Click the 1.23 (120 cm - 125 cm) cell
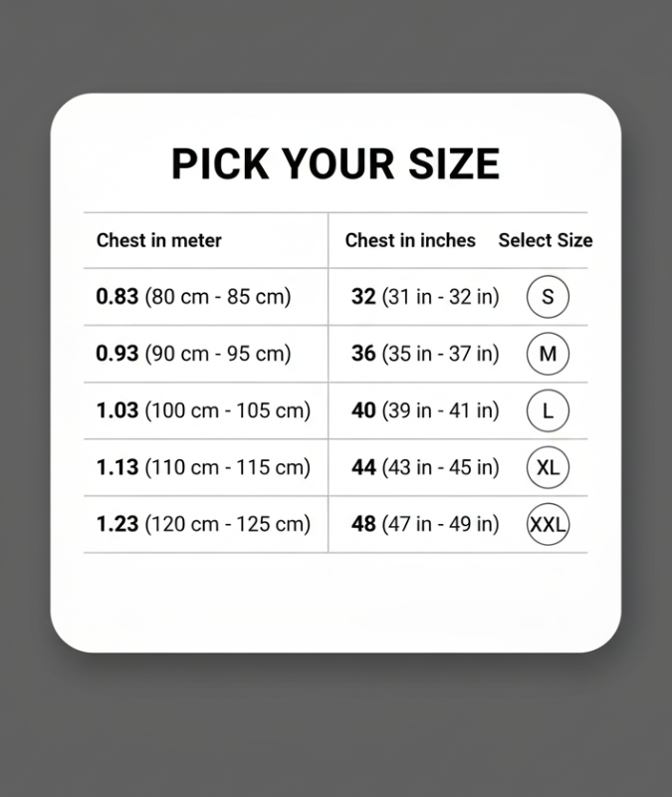The height and width of the screenshot is (797, 672). (x=203, y=524)
